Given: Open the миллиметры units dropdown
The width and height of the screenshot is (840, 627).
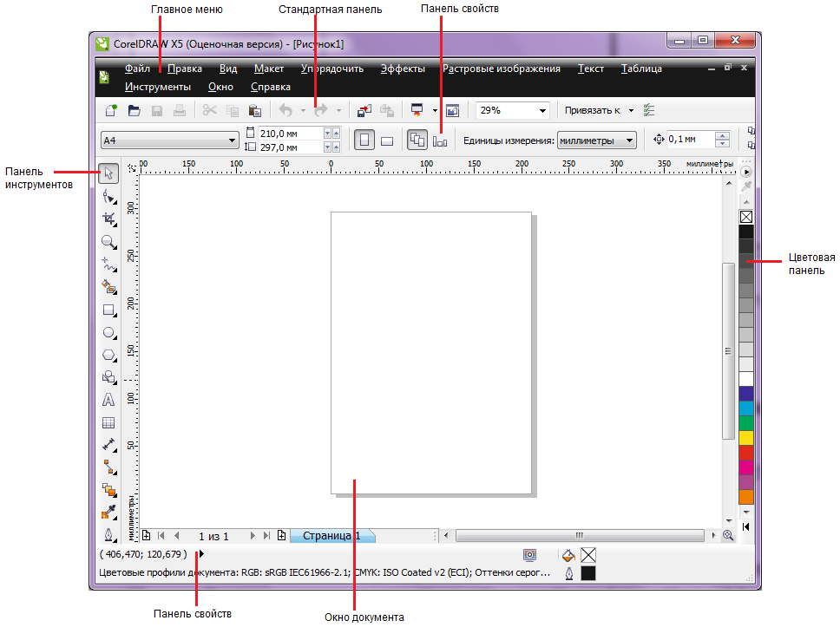Looking at the screenshot, I should 629,140.
